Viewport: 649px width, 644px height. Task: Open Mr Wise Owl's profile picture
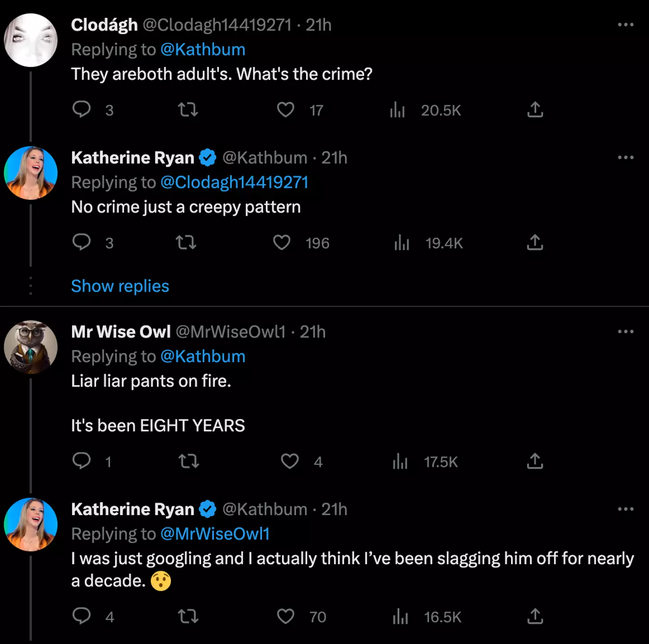[31, 347]
